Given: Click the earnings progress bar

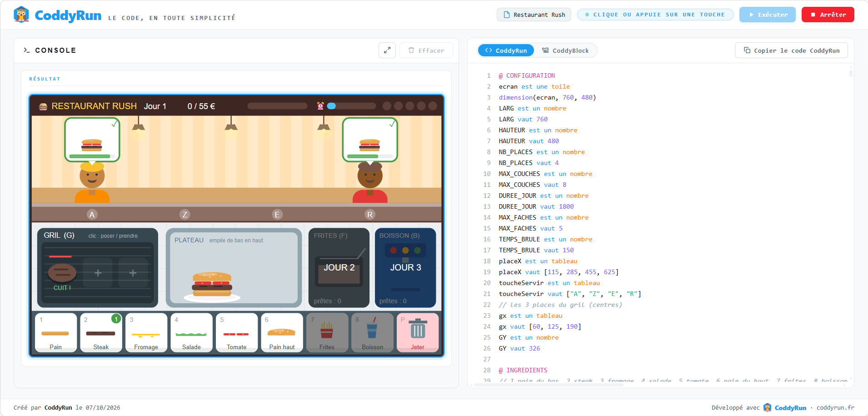Looking at the screenshot, I should click(277, 106).
